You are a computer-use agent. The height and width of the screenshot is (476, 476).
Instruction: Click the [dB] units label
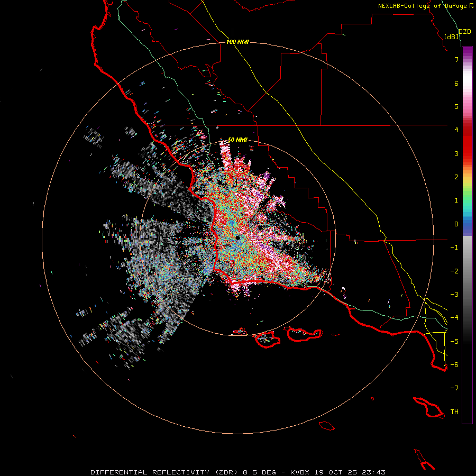pos(452,36)
